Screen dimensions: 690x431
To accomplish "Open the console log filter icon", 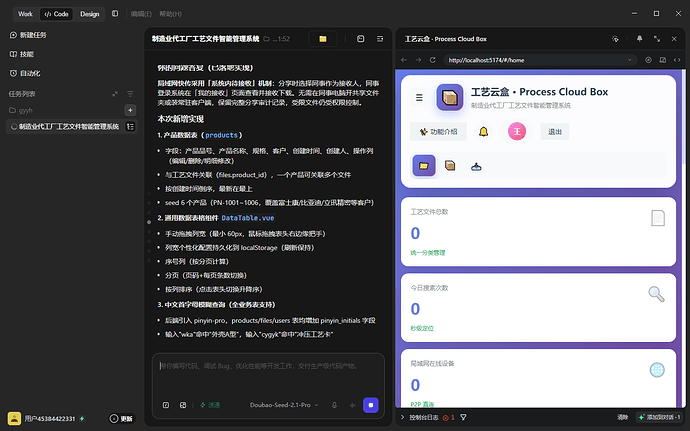I will coord(463,417).
